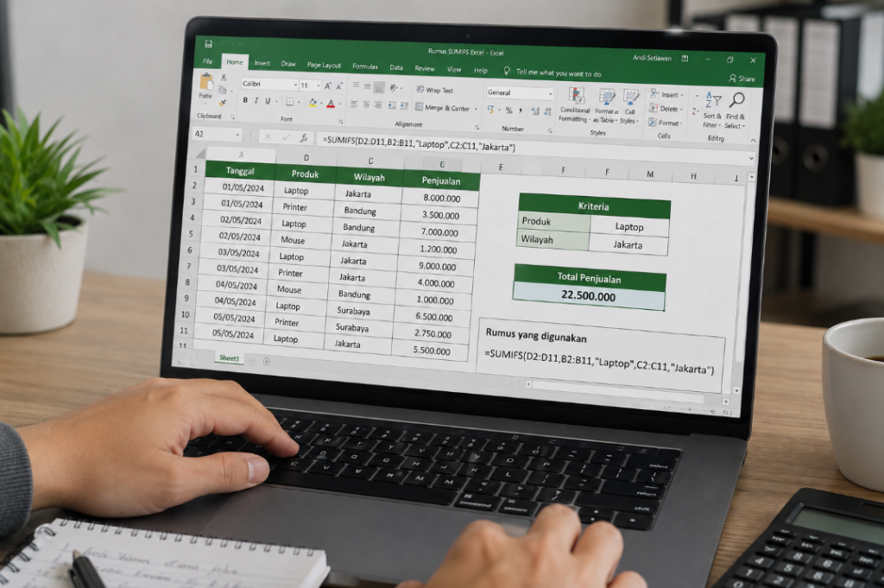The width and height of the screenshot is (884, 588).
Task: Click the Name Box showing A2
Action: pos(218,134)
